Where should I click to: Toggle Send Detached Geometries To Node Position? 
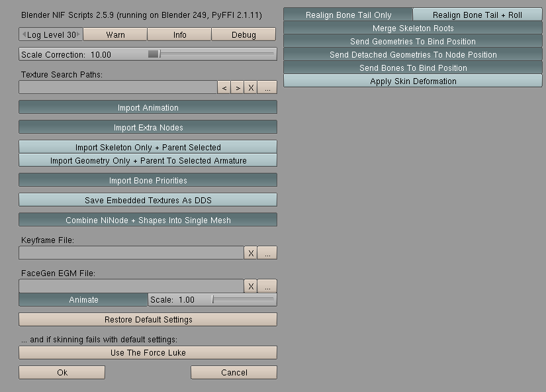413,54
